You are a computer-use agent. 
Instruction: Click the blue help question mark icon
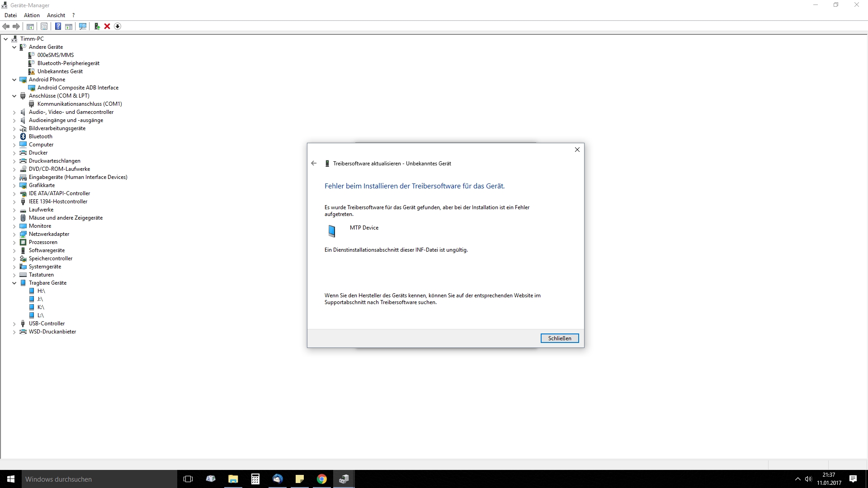coord(58,26)
